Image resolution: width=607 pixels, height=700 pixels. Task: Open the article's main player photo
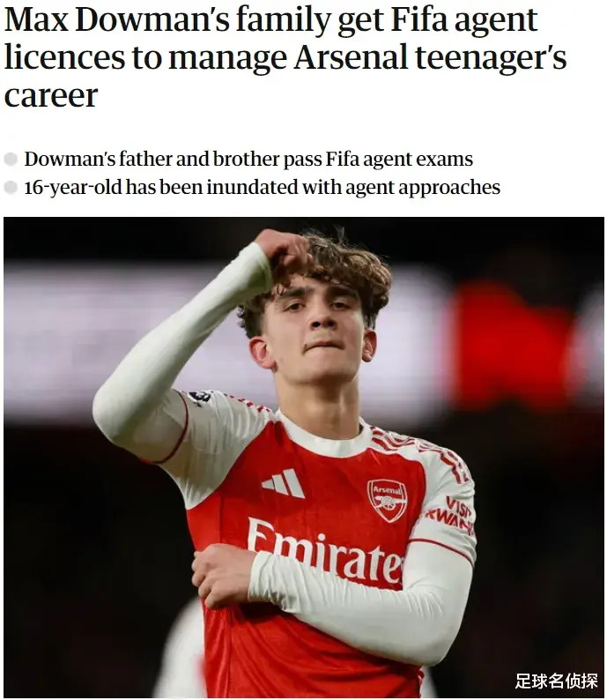click(304, 458)
